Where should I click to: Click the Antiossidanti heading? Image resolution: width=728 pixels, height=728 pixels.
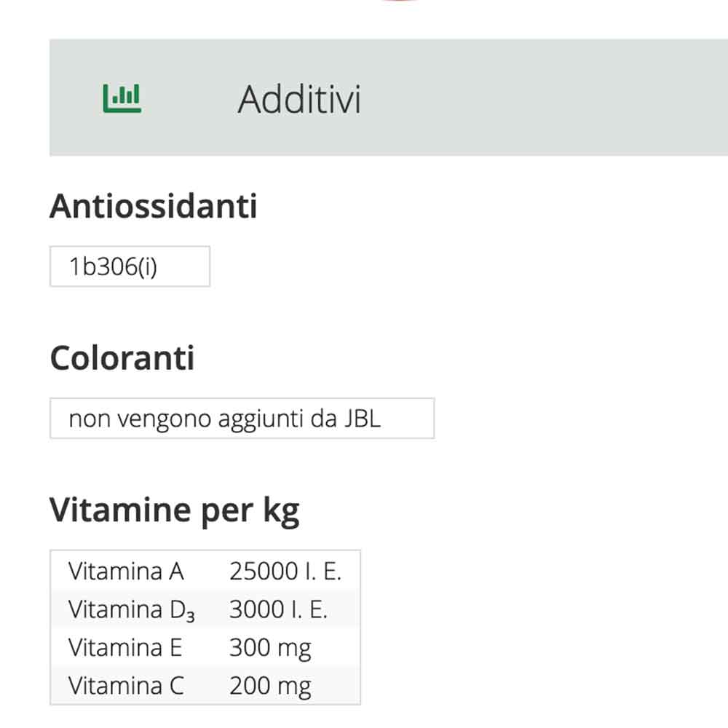[x=154, y=207]
